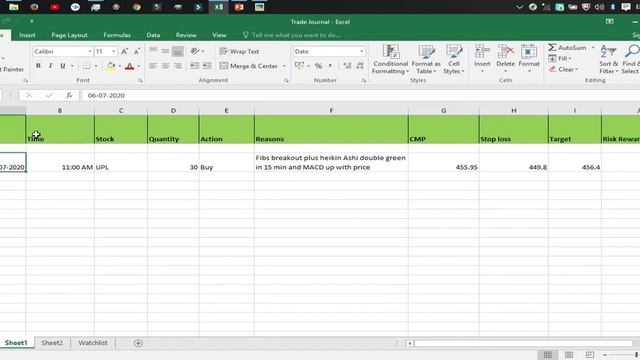Viewport: 640px width, 360px height.
Task: Select cell containing UPL
Action: [121, 162]
